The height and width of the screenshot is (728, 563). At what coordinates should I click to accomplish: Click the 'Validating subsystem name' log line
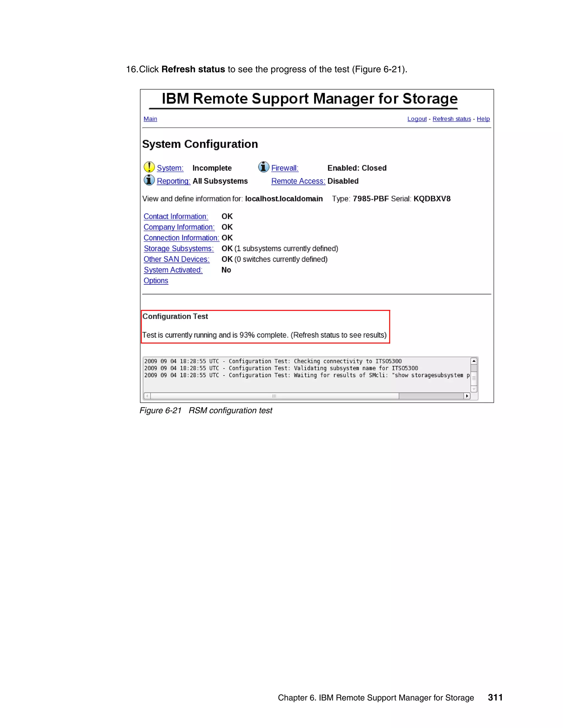coord(281,368)
